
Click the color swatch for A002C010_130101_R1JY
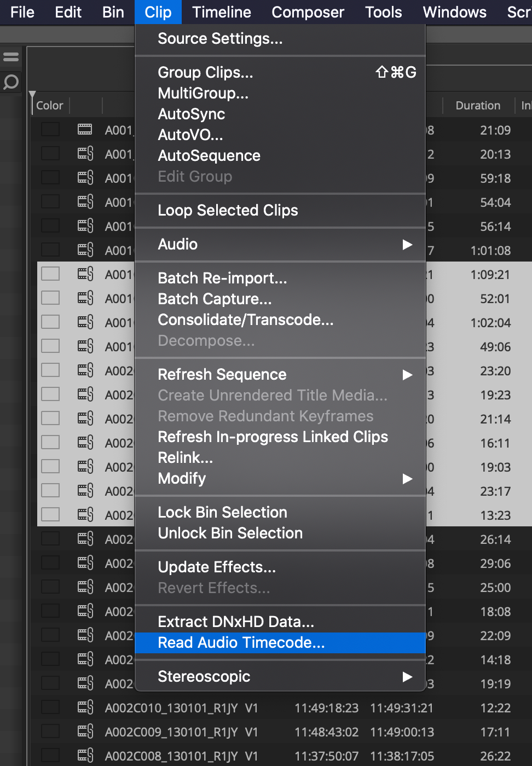pos(50,707)
